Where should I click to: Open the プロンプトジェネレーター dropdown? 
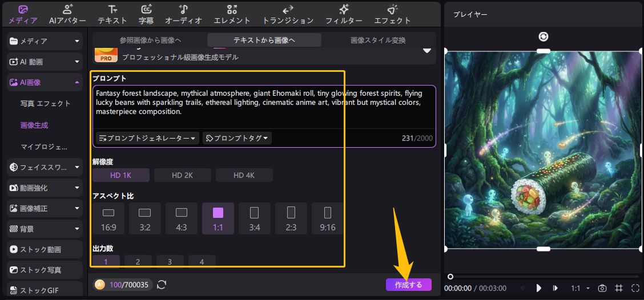tap(147, 138)
